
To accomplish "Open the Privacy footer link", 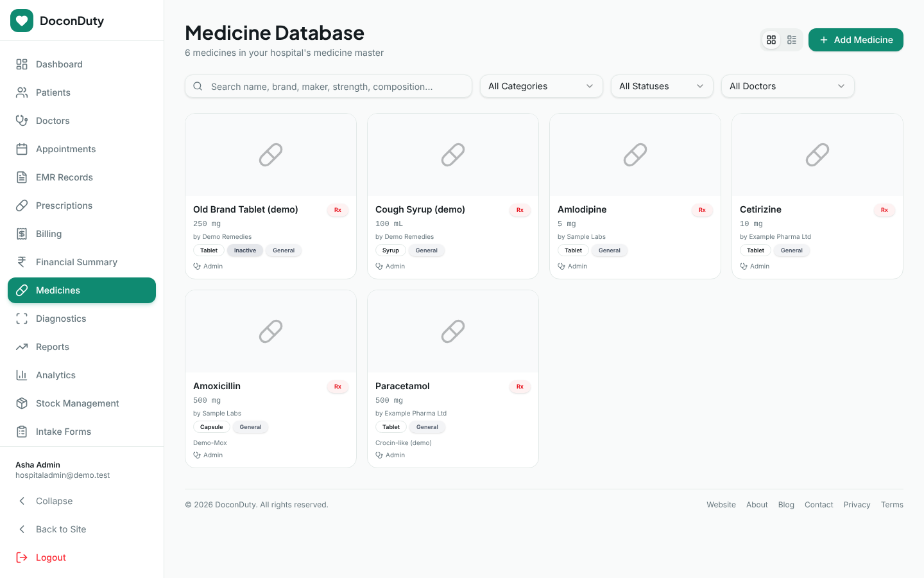I will [x=857, y=505].
